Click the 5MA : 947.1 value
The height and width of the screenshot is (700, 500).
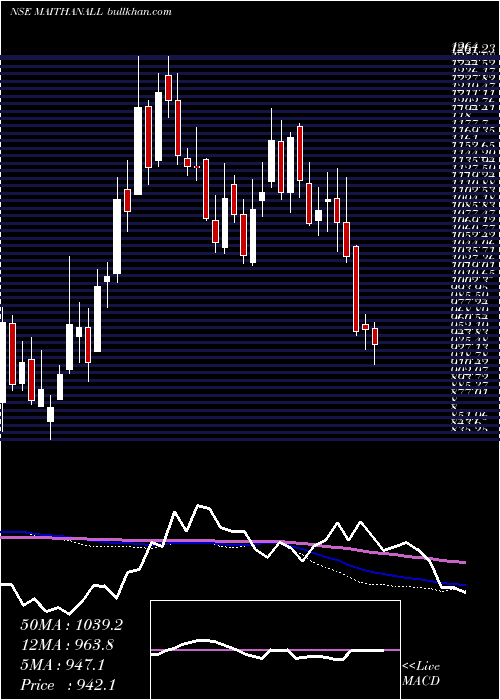click(x=62, y=665)
